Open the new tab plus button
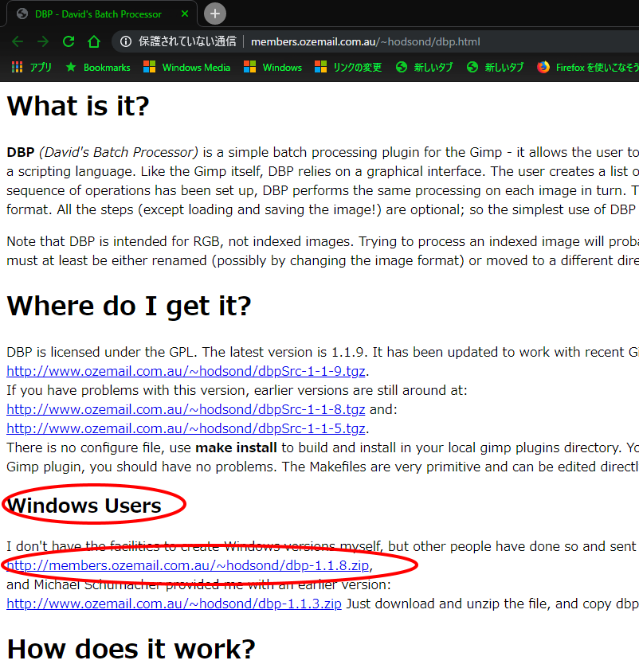Viewport: 639px width, 672px height. (215, 14)
